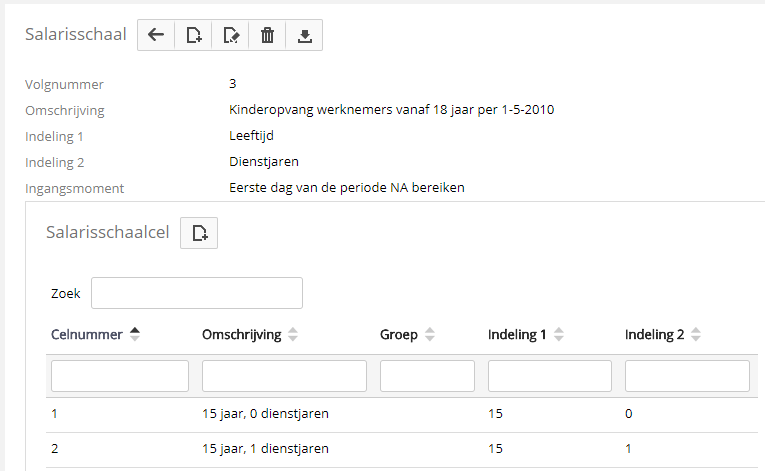Open the row '15 jaar, 1 dienstjaren'
Screen dimensions: 765x471
(x=265, y=449)
